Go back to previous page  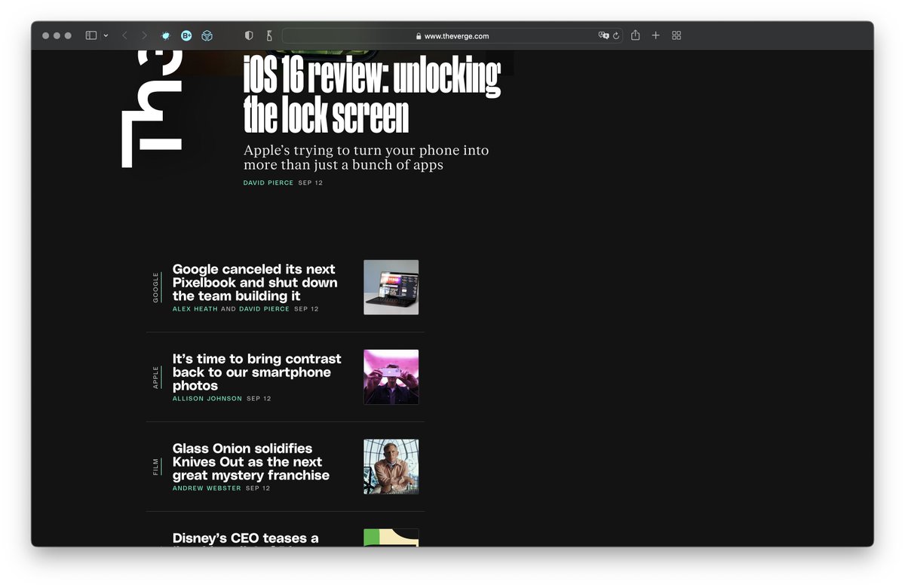(124, 35)
